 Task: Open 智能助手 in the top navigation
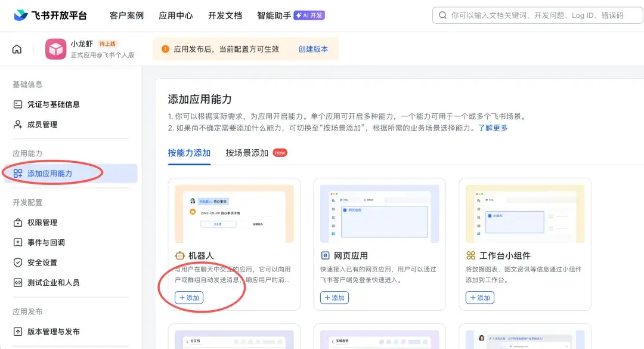tap(274, 16)
